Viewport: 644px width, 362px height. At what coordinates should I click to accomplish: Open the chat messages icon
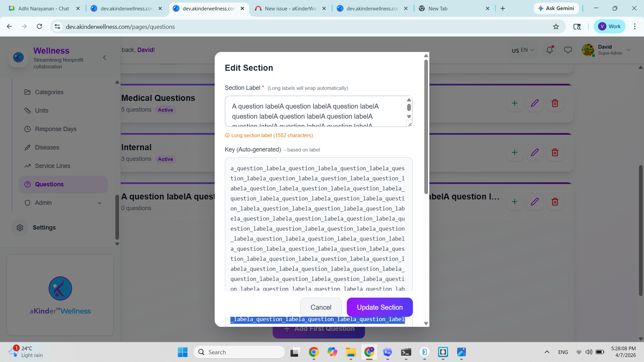pos(568,50)
